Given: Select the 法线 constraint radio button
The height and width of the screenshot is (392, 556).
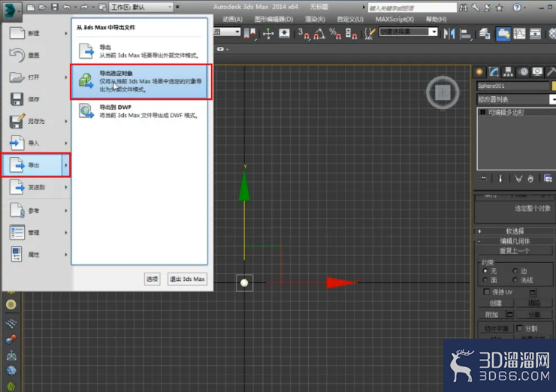Looking at the screenshot, I should coord(515,280).
